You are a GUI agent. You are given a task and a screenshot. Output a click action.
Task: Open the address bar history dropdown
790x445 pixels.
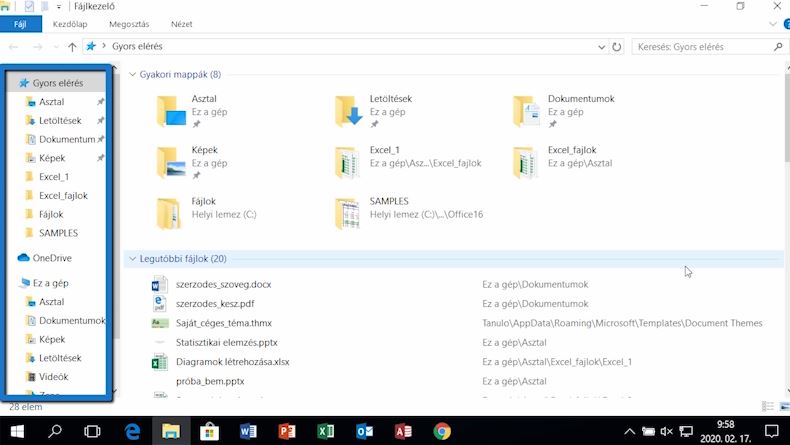[x=602, y=47]
